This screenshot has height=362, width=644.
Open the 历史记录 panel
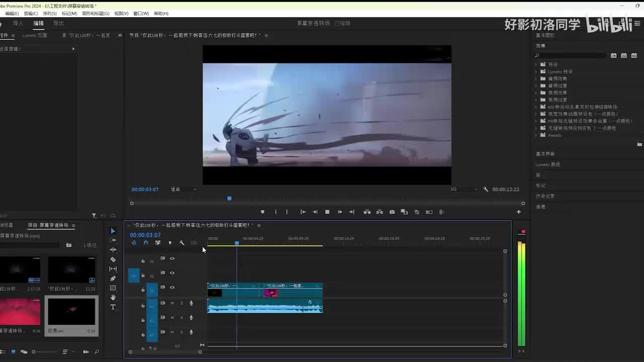click(x=545, y=196)
